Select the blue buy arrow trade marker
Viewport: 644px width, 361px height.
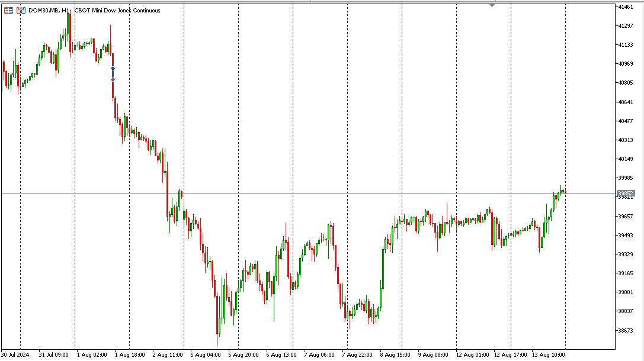113,68
